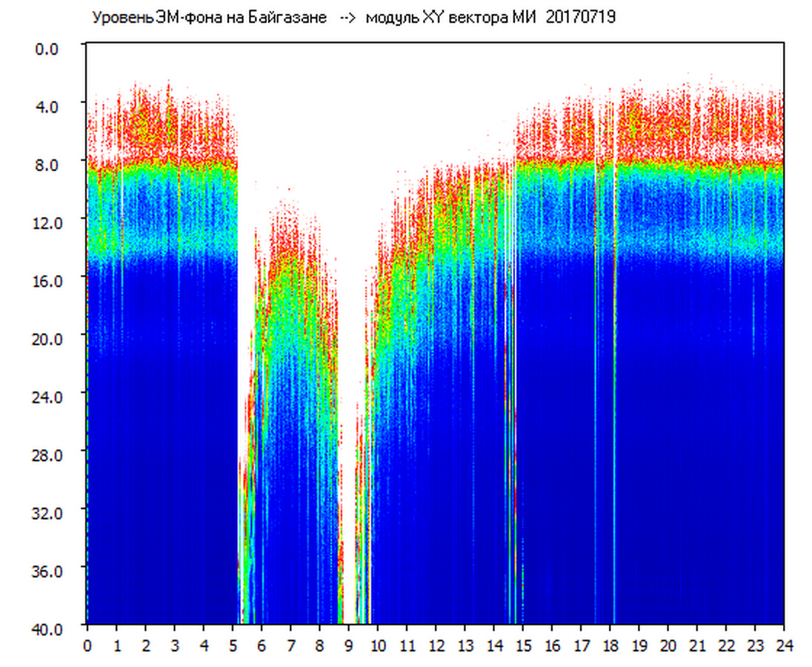Select hour 6 on the horizontal axis
Image resolution: width=812 pixels, height=667 pixels.
pyautogui.click(x=262, y=646)
